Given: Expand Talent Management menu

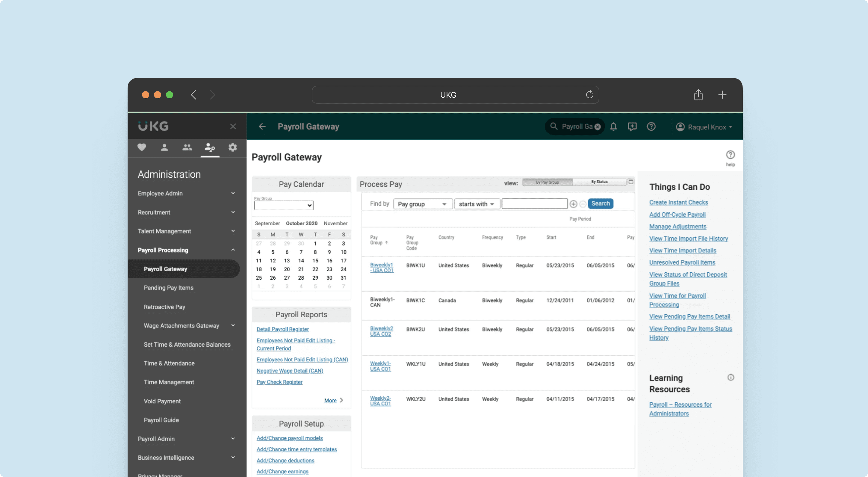Looking at the screenshot, I should click(x=233, y=231).
